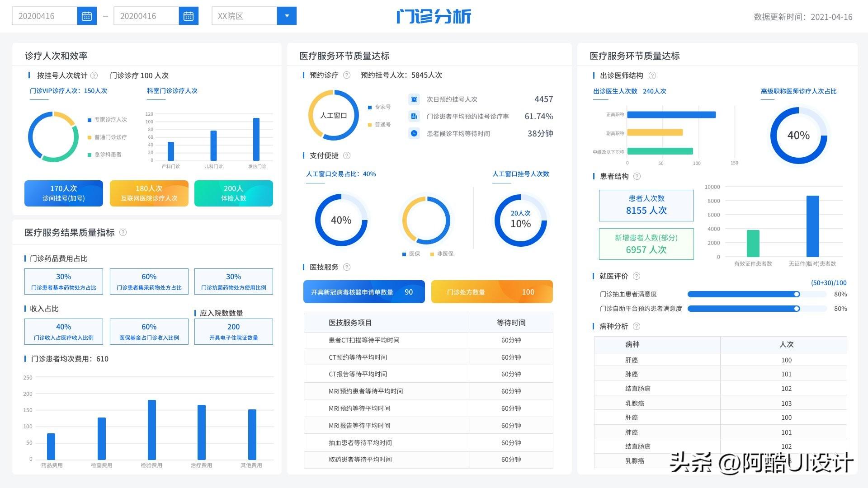This screenshot has height=488, width=868.
Task: Click the 患者人次数 8155 card
Action: [646, 206]
